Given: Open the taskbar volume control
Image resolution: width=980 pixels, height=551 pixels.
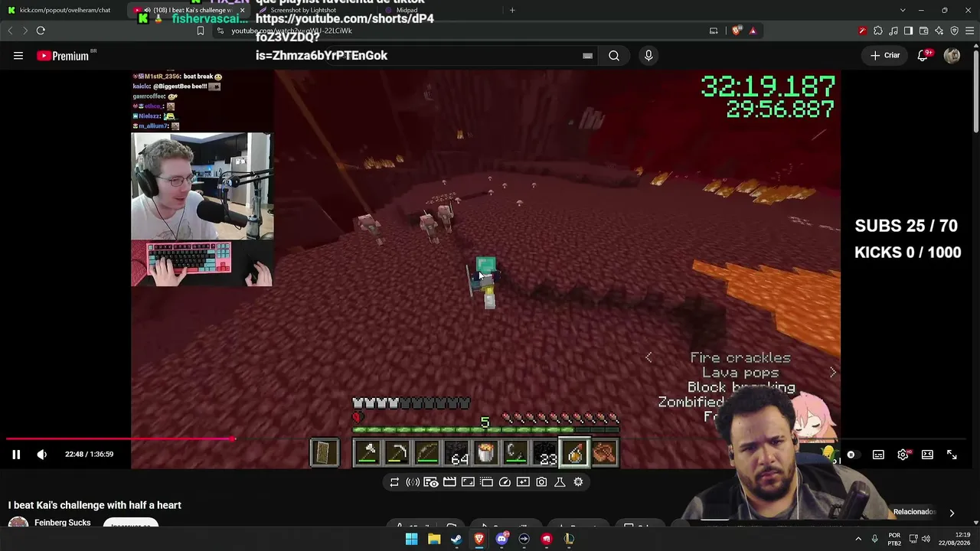Looking at the screenshot, I should (926, 539).
